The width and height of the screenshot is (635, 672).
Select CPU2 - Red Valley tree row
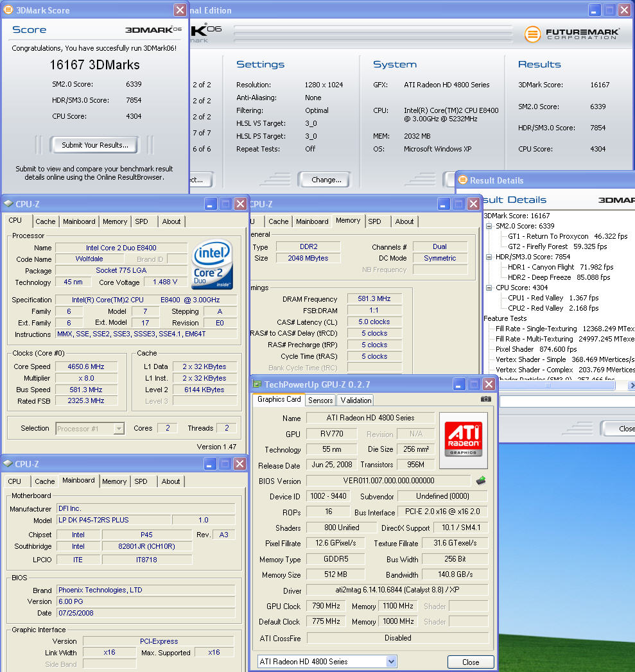click(553, 308)
